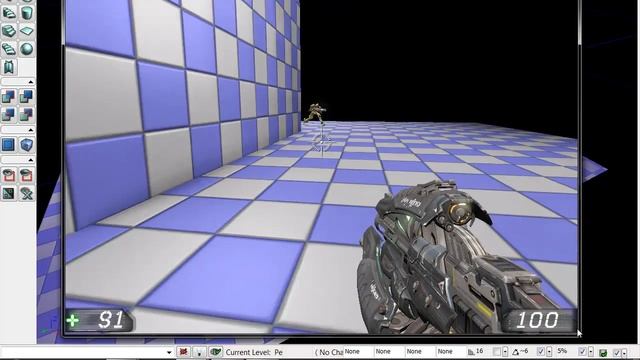Click the Show All crossed-out icon

pyautogui.click(x=27, y=193)
